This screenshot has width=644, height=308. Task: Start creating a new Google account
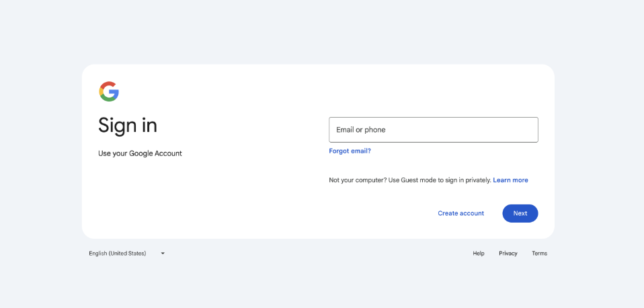(x=460, y=213)
